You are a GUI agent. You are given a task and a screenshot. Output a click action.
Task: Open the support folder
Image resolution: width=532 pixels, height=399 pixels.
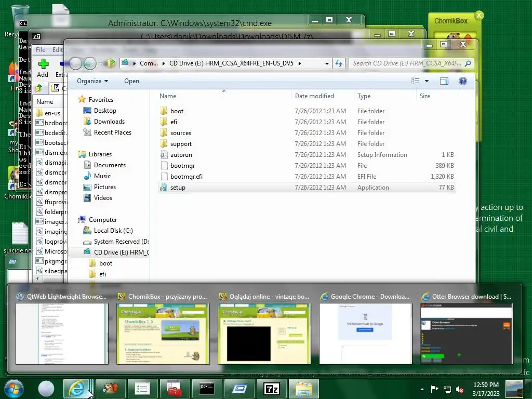307,144
